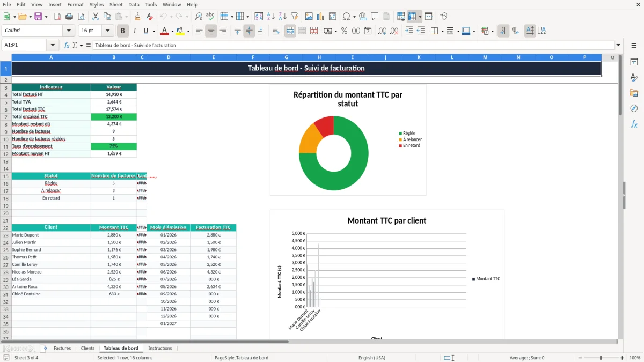Open Print Preview
The image size is (644, 362).
81,17
